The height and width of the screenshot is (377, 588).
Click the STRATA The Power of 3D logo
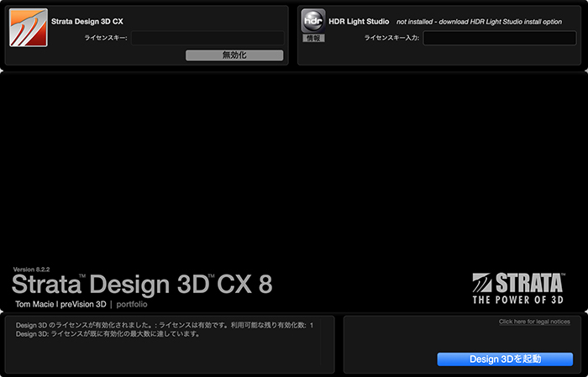[518, 288]
